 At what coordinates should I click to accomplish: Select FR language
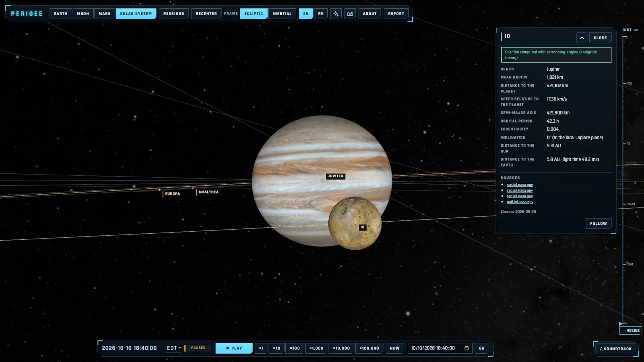click(320, 14)
